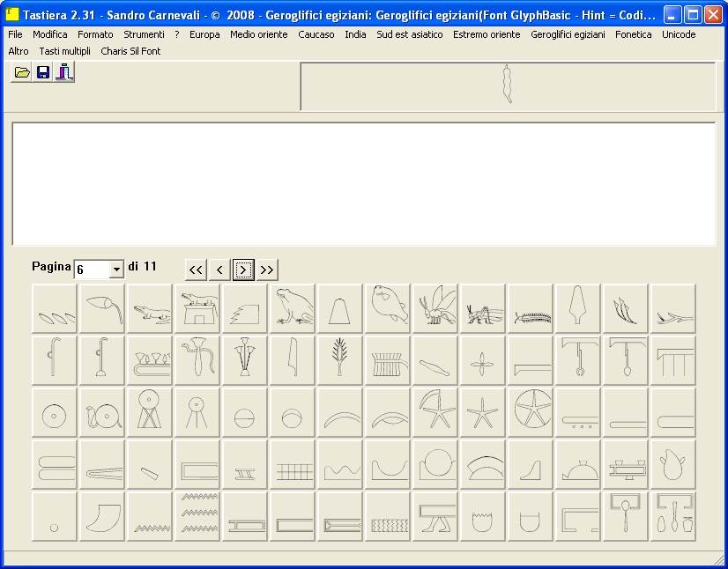The width and height of the screenshot is (728, 569).
Task: Open the Formato menu
Action: tap(95, 34)
